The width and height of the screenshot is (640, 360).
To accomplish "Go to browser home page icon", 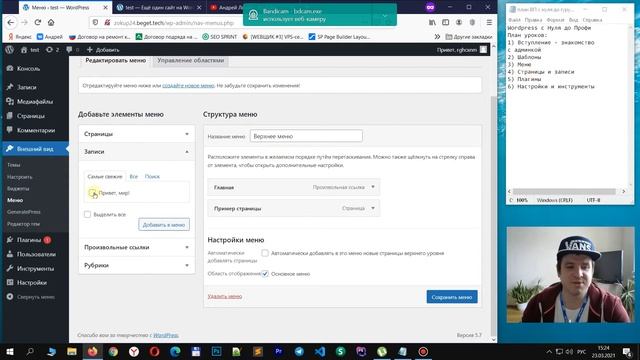I will [51, 22].
